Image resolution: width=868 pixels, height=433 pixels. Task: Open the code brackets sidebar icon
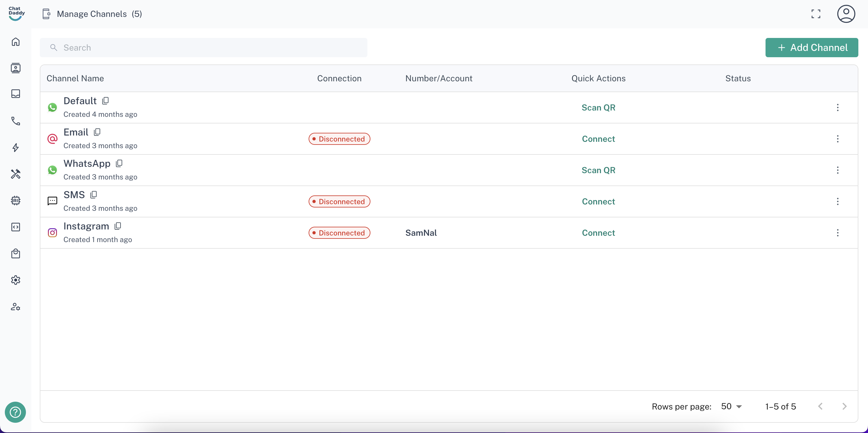pyautogui.click(x=15, y=227)
